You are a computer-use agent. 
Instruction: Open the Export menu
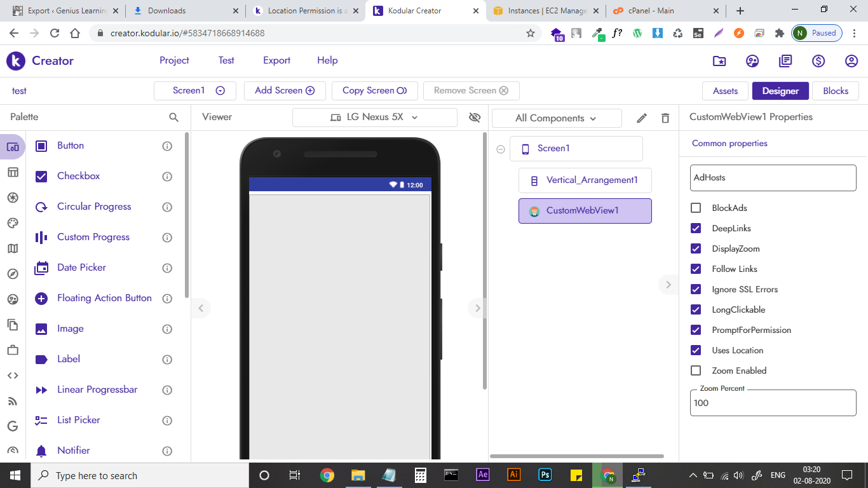pos(276,60)
